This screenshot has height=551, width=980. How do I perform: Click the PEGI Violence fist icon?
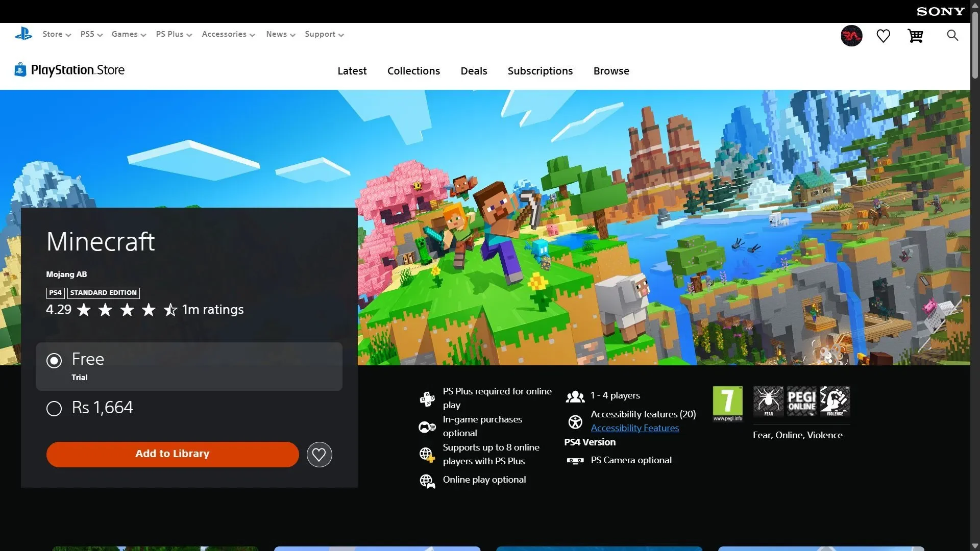835,401
